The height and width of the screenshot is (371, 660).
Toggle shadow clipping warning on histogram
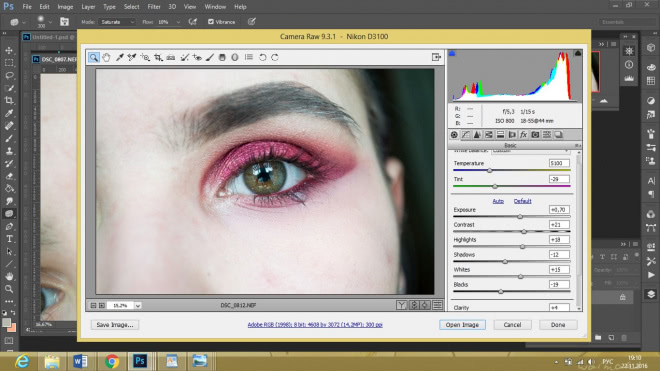click(x=452, y=53)
